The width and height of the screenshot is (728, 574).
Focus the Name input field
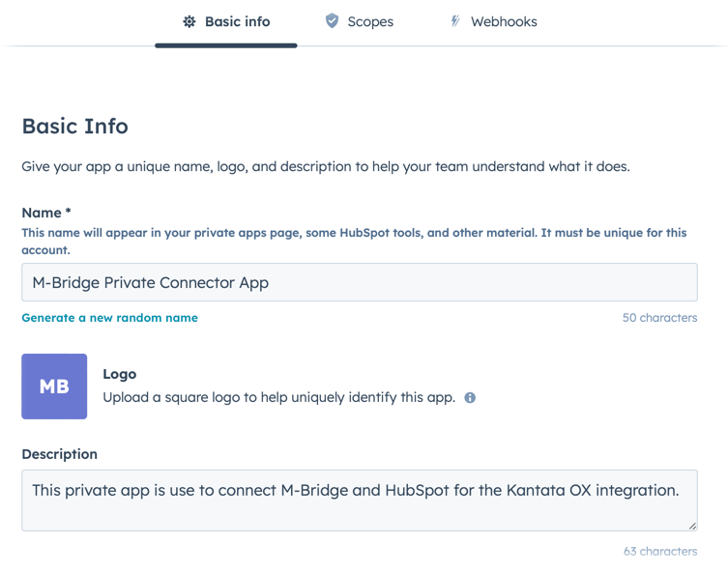[360, 282]
